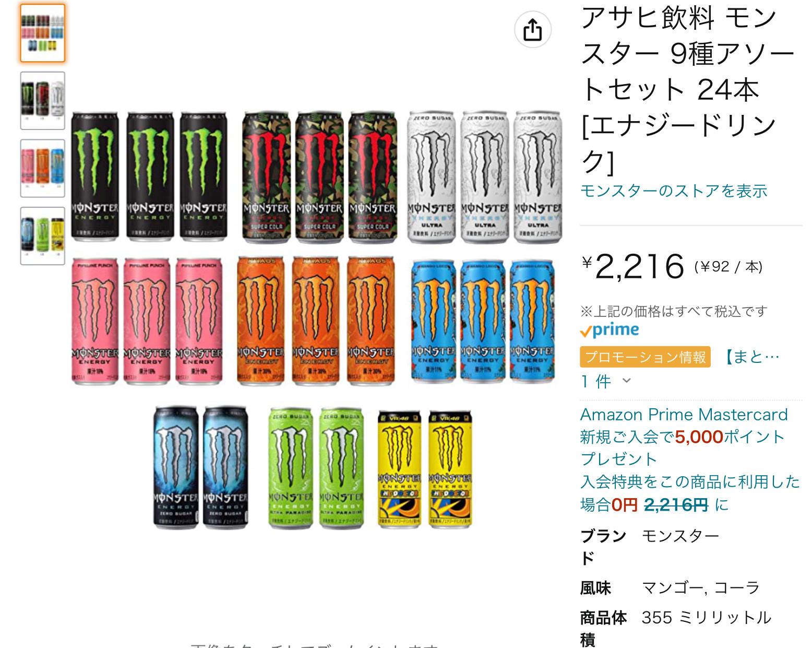Select the third thumbnail with pink, orange, blue cans
Image resolution: width=812 pixels, height=648 pixels.
(43, 168)
